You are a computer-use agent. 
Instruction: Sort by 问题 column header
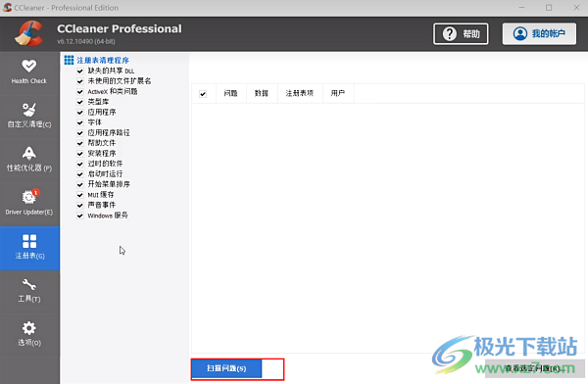point(231,93)
